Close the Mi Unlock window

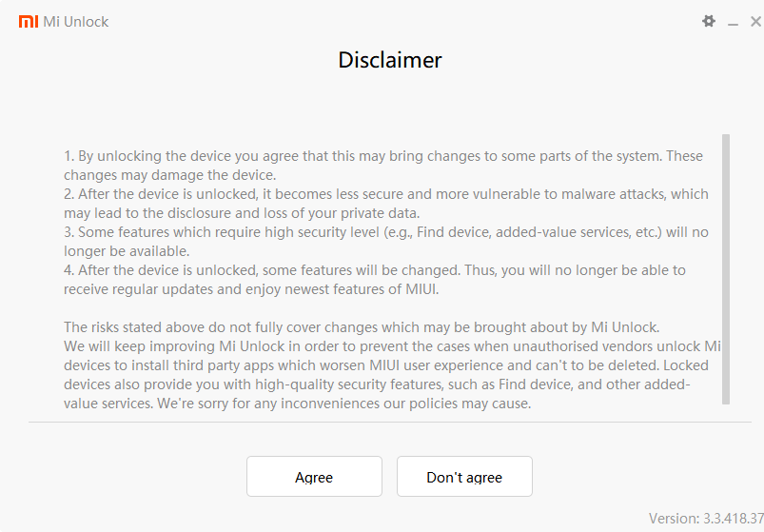tap(755, 21)
